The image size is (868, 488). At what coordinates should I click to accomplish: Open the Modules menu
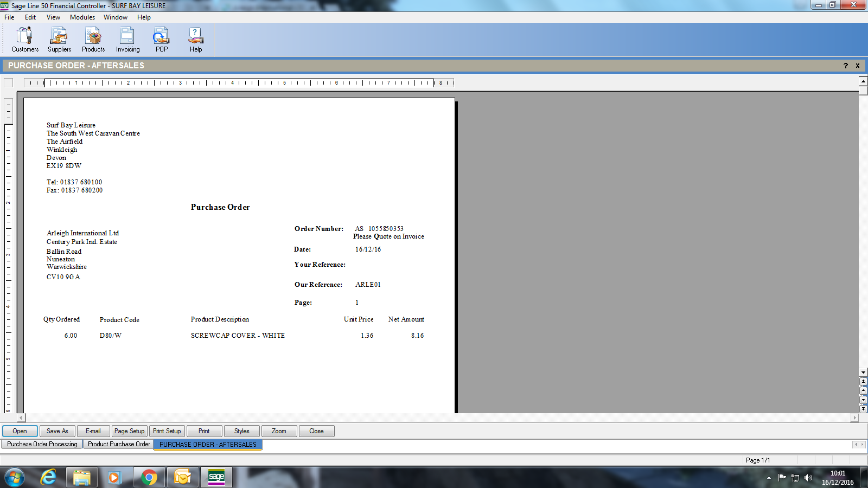[82, 17]
